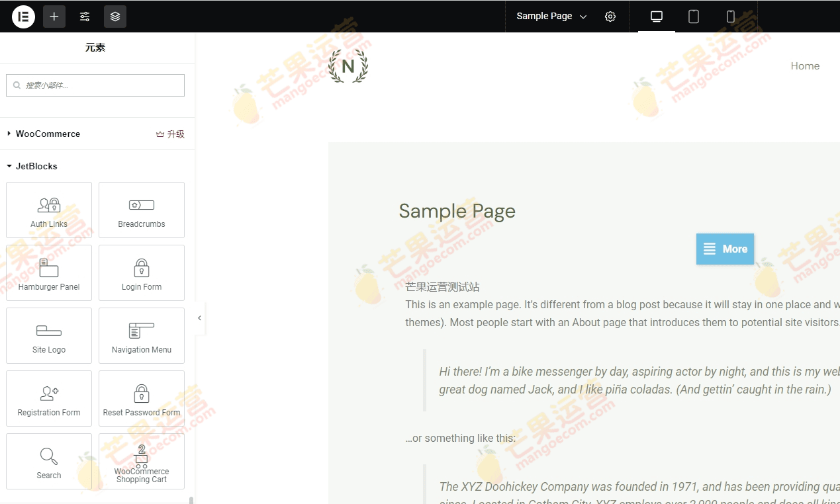Click the add element plus button

[x=54, y=17]
